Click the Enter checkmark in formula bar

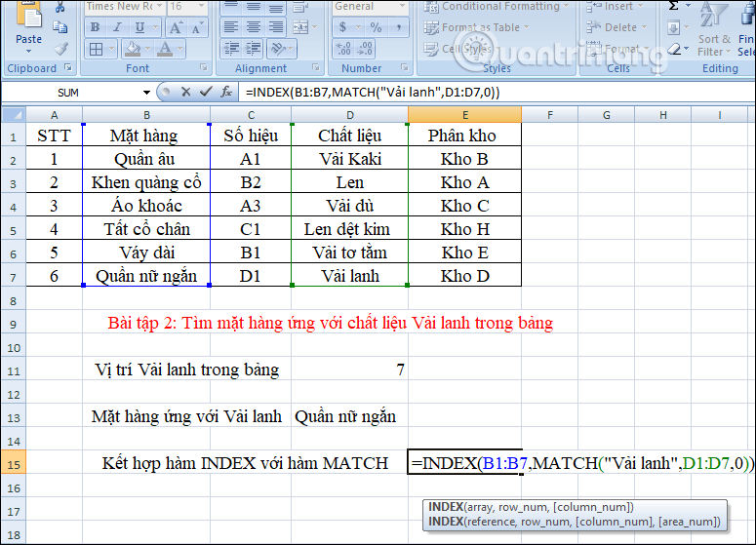point(206,92)
